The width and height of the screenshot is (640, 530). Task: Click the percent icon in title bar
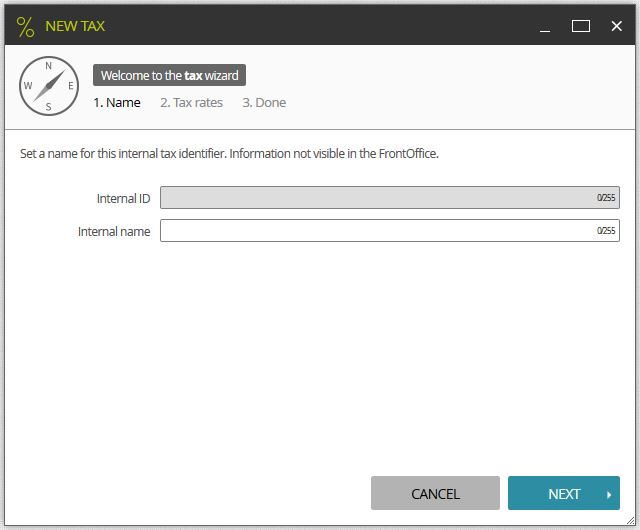(x=25, y=27)
